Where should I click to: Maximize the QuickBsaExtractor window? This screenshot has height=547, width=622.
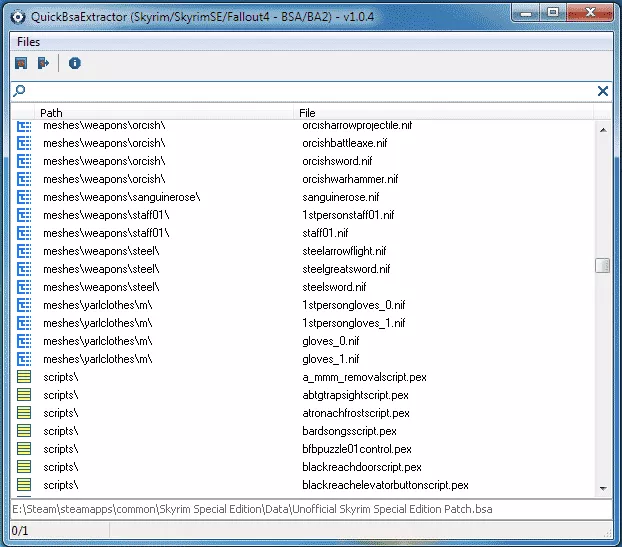(553, 13)
